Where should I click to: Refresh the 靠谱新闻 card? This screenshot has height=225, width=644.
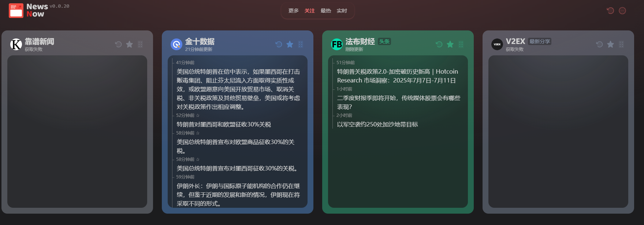118,44
